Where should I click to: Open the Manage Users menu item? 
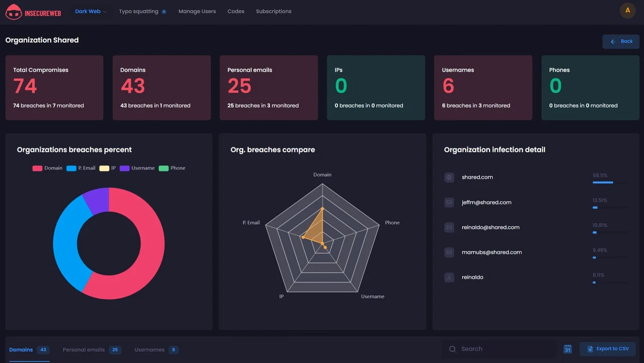coord(197,11)
